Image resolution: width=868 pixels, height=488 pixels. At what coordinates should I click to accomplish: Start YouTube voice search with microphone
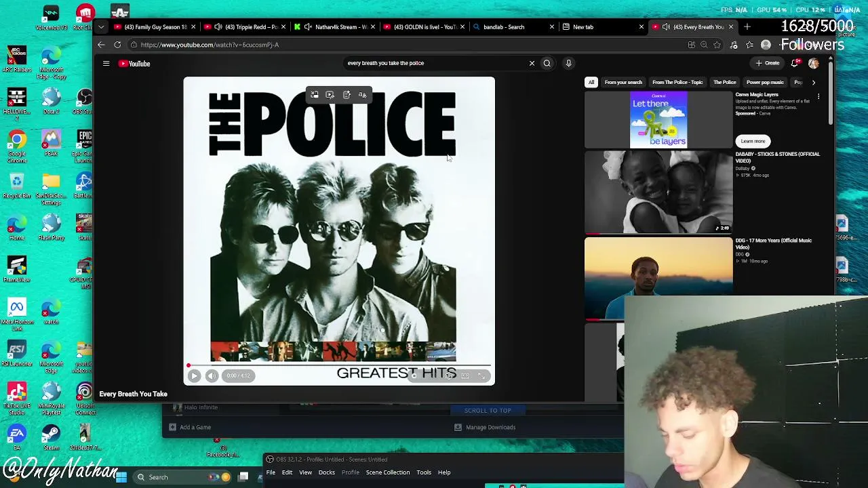pyautogui.click(x=568, y=63)
